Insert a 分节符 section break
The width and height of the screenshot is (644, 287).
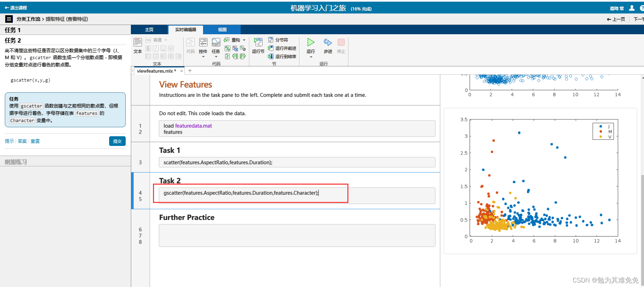tap(278, 40)
